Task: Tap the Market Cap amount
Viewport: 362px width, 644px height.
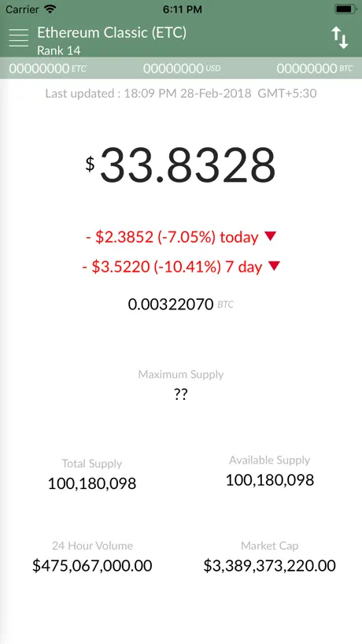Action: [x=270, y=565]
